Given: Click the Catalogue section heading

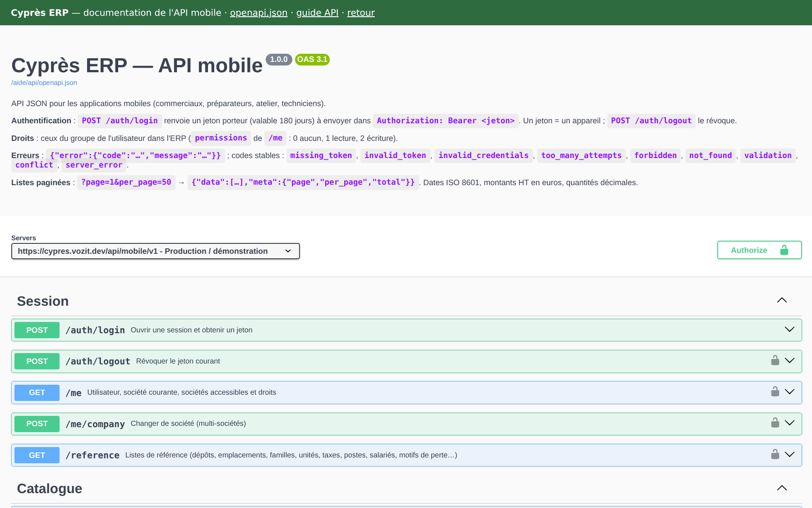Looking at the screenshot, I should click(50, 489).
